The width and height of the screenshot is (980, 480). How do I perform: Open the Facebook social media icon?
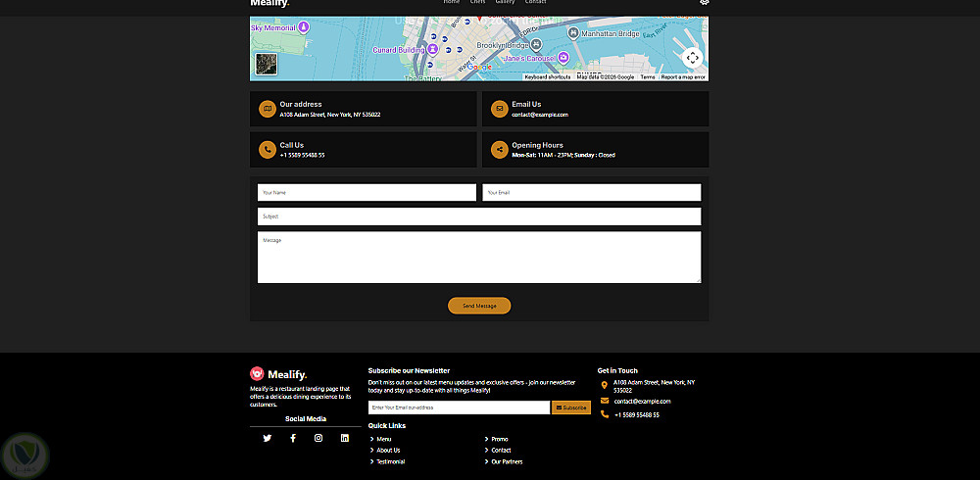click(293, 438)
